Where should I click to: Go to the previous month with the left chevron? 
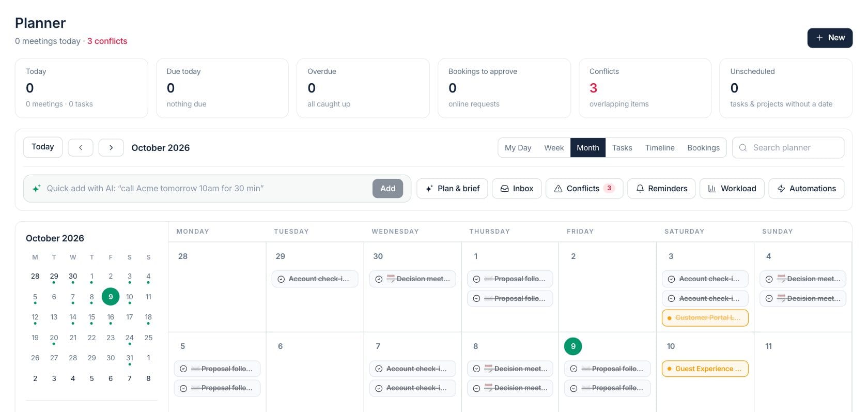tap(81, 147)
